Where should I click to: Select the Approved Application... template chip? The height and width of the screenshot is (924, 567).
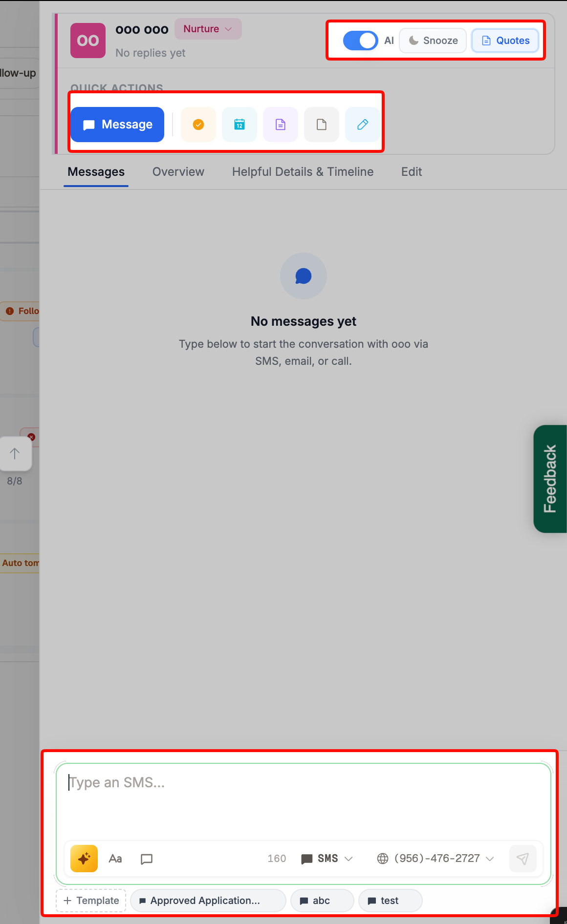point(208,901)
